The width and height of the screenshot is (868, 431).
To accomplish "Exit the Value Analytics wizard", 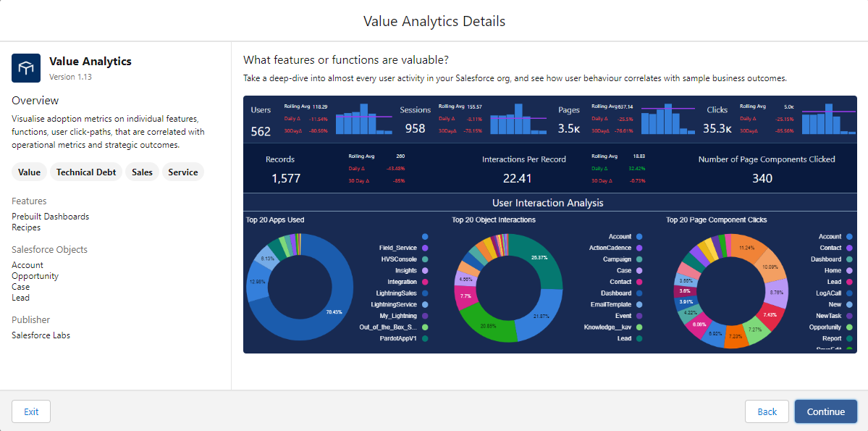I will 31,411.
